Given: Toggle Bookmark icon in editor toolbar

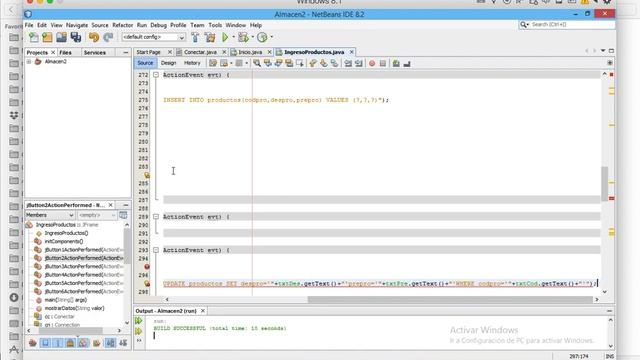Looking at the screenshot, I should pyautogui.click(x=334, y=63).
